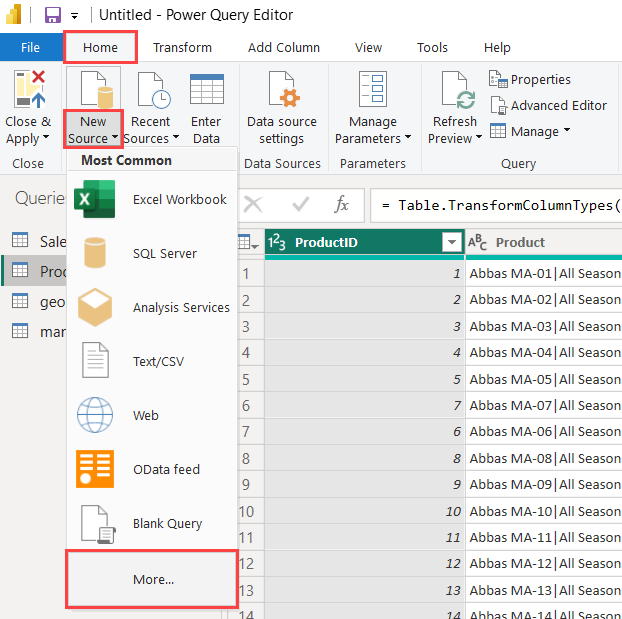
Task: Switch to the Transform tab
Action: (182, 48)
